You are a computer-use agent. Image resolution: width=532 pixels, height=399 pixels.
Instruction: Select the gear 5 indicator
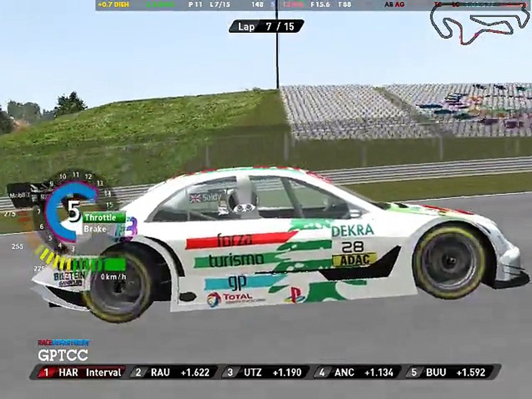74,211
